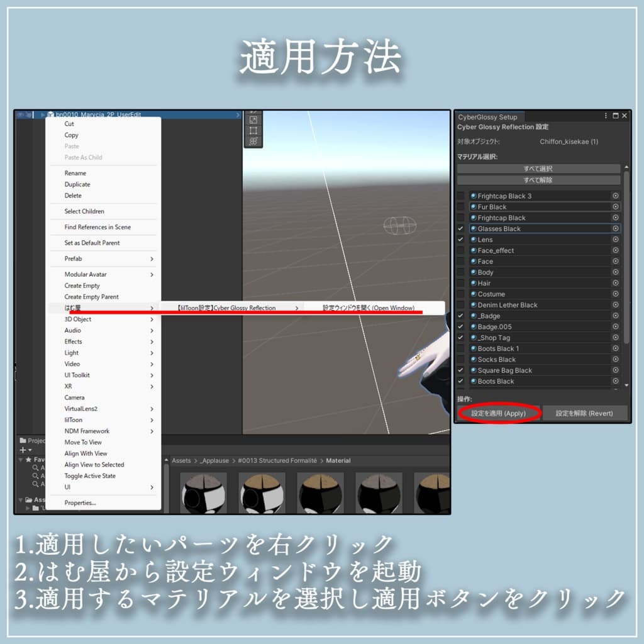The height and width of the screenshot is (644, 644).
Task: Click a search magnifier icon under Favorites
Action: (x=36, y=468)
